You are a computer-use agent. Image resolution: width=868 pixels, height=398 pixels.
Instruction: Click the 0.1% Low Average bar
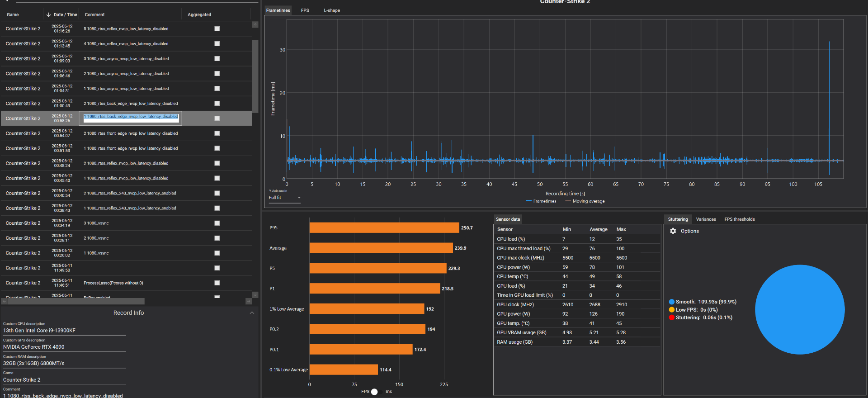click(x=344, y=370)
